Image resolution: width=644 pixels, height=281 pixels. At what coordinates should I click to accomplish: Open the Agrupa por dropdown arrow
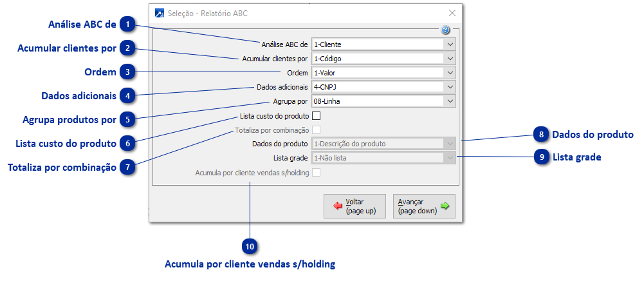(x=450, y=101)
